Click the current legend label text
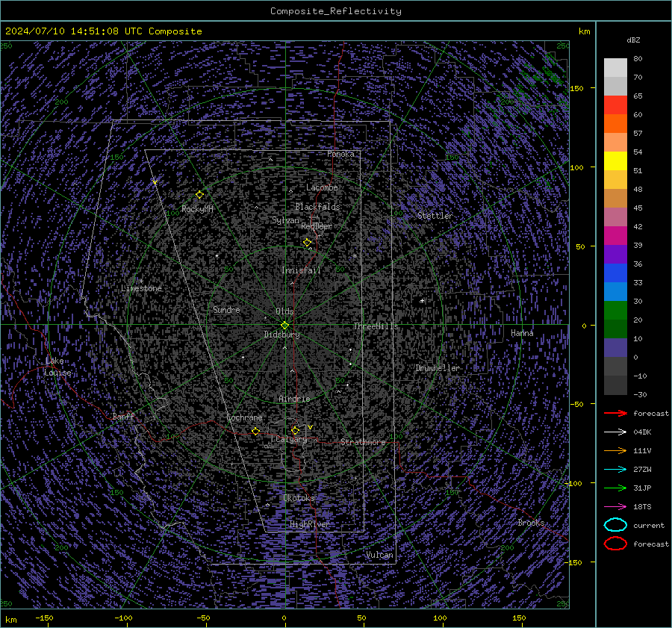This screenshot has width=672, height=628. [x=649, y=526]
